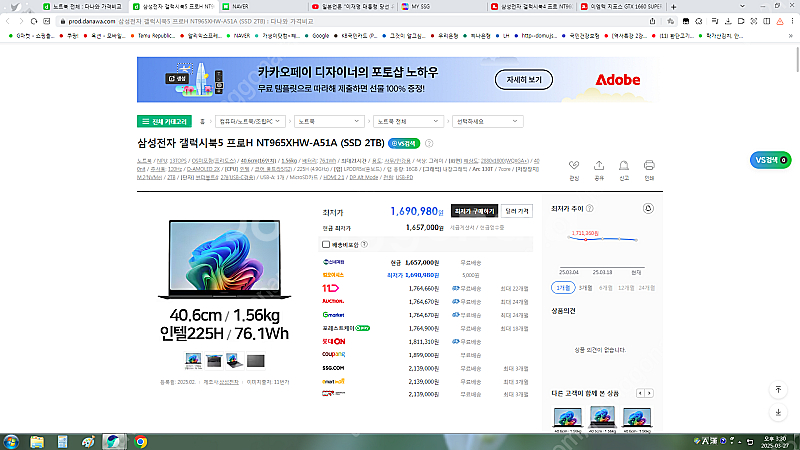
Task: Click the 롯데ON seller logo
Action: click(x=334, y=341)
